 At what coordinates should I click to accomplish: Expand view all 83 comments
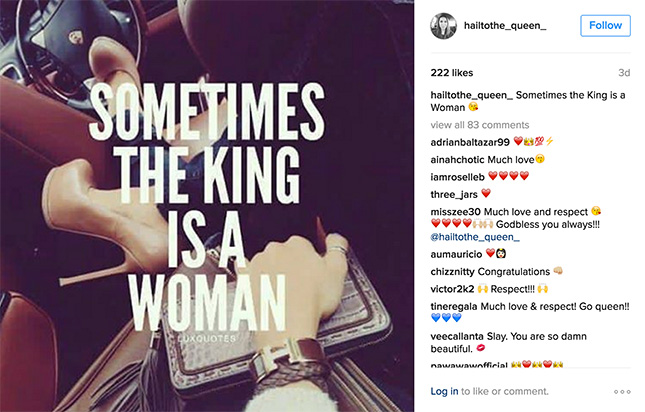click(479, 125)
